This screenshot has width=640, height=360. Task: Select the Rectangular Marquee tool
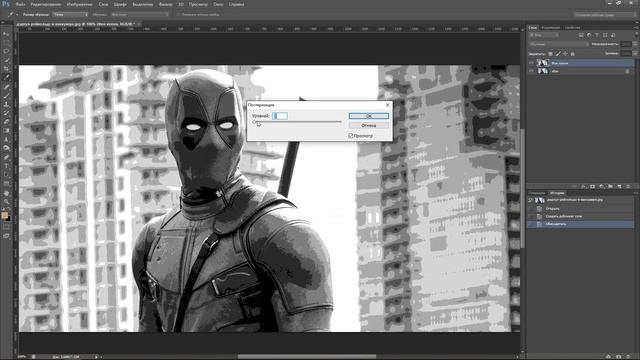tap(6, 43)
